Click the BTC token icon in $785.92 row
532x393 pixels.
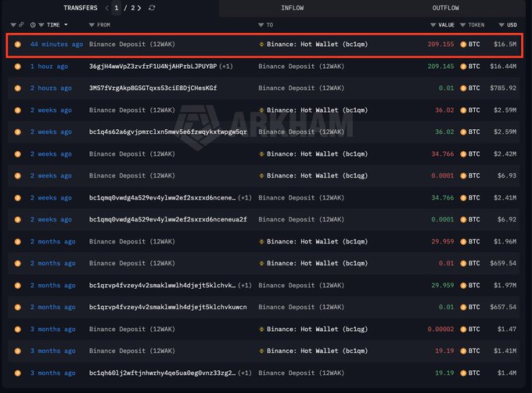click(x=463, y=88)
